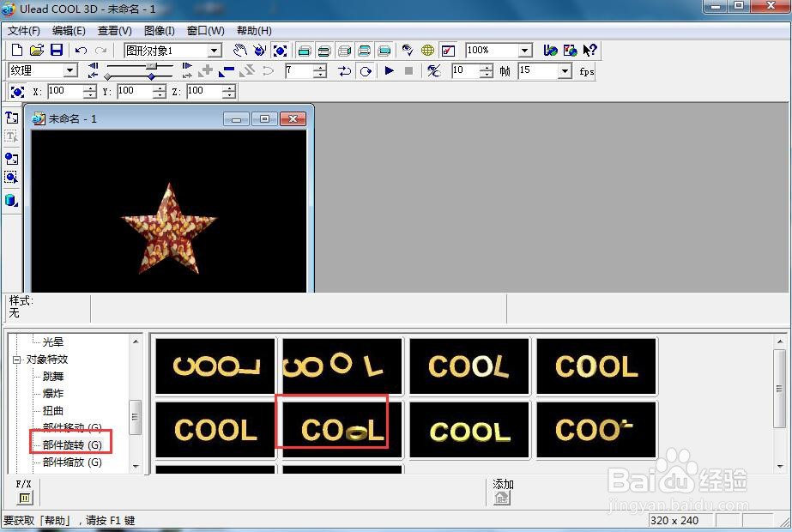Toggle loop mode button

click(x=366, y=70)
